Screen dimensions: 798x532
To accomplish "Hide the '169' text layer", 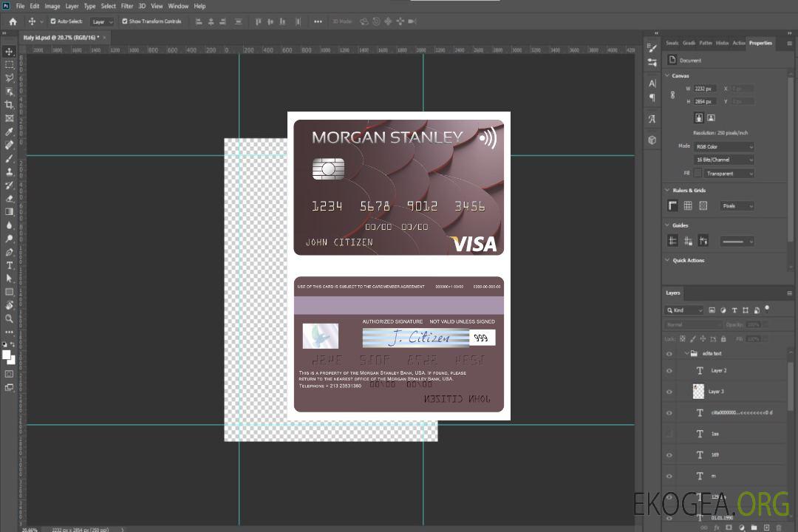I will click(x=669, y=455).
